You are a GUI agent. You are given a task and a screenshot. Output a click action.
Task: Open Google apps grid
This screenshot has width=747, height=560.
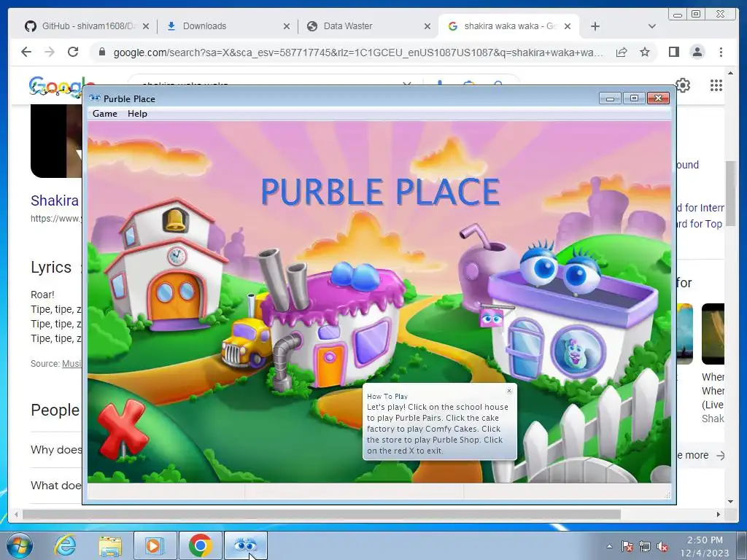pos(716,85)
